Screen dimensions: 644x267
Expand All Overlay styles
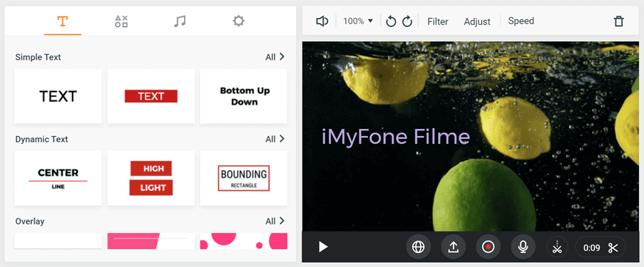275,221
